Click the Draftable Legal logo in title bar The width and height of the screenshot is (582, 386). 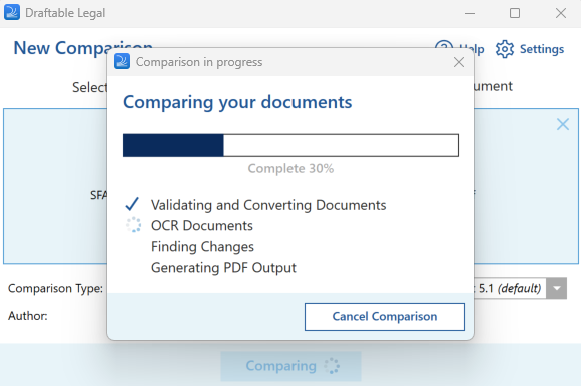pos(12,13)
